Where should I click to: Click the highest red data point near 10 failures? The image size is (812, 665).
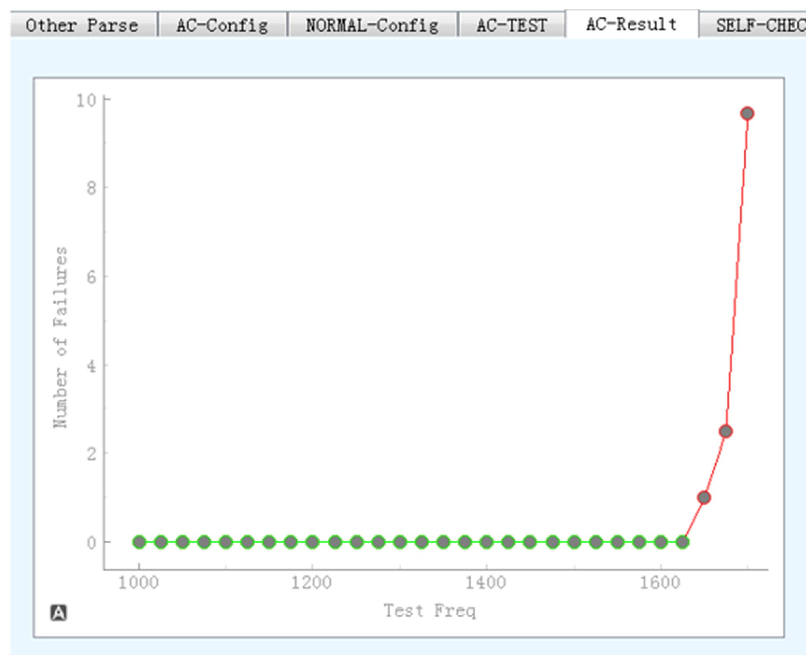(x=747, y=113)
